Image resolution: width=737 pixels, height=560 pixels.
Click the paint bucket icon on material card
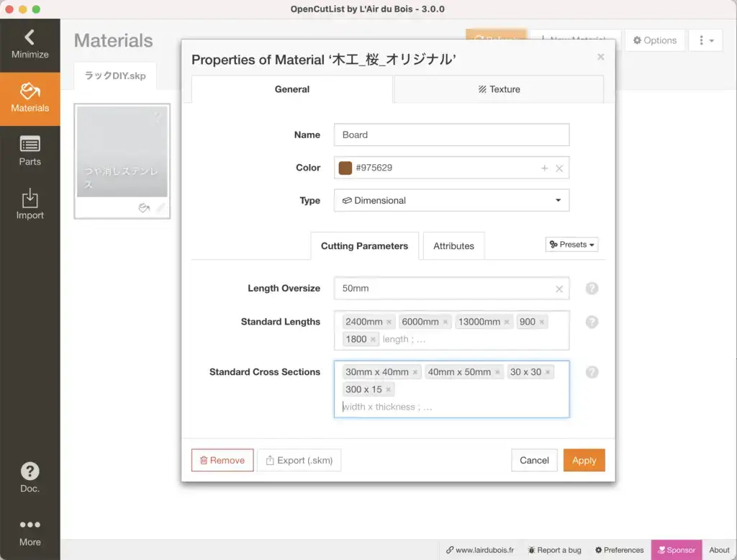(x=144, y=208)
